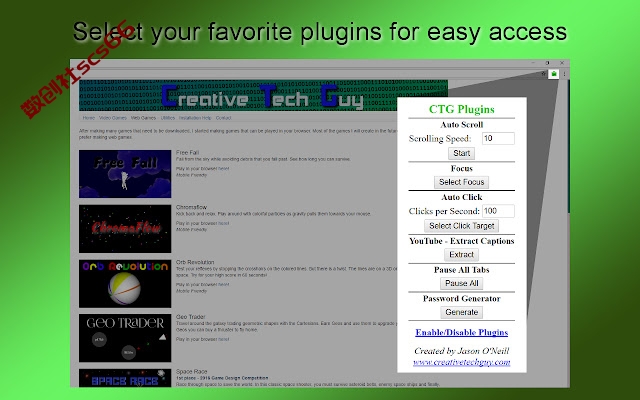The image size is (640, 400).
Task: Open the Orb Revolution thumbnail
Action: [125, 283]
